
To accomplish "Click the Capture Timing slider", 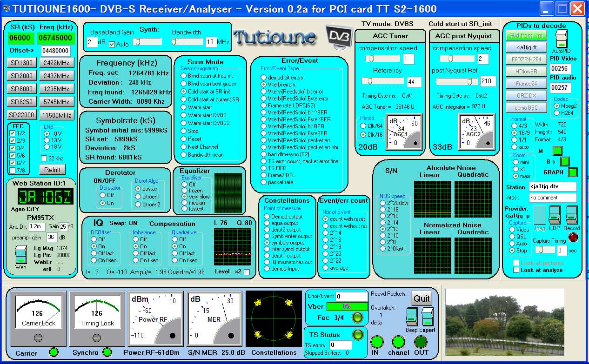I will tap(544, 250).
